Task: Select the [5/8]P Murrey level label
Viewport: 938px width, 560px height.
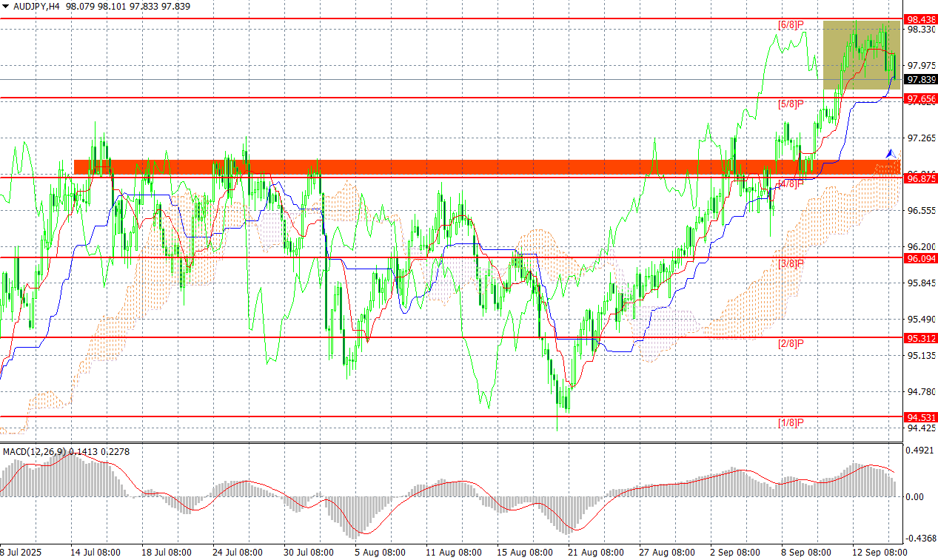Action: (791, 104)
